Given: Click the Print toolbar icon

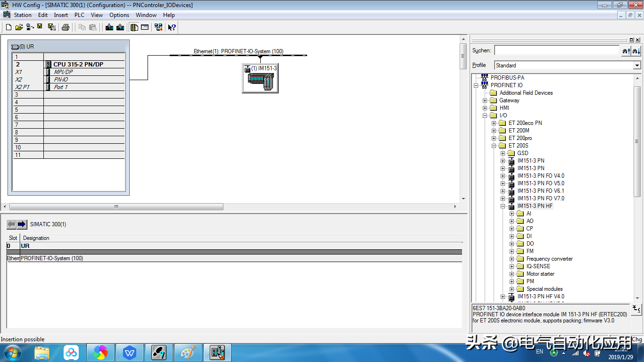Looking at the screenshot, I should [66, 27].
